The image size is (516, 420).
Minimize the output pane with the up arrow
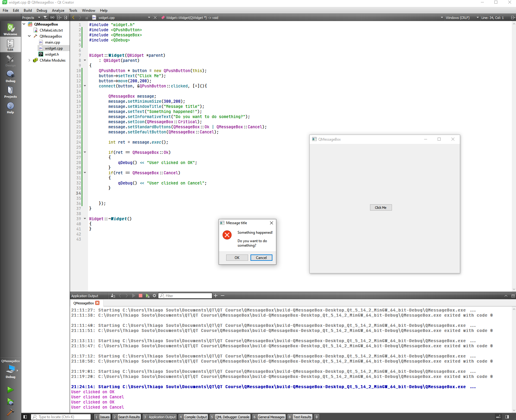[506, 296]
